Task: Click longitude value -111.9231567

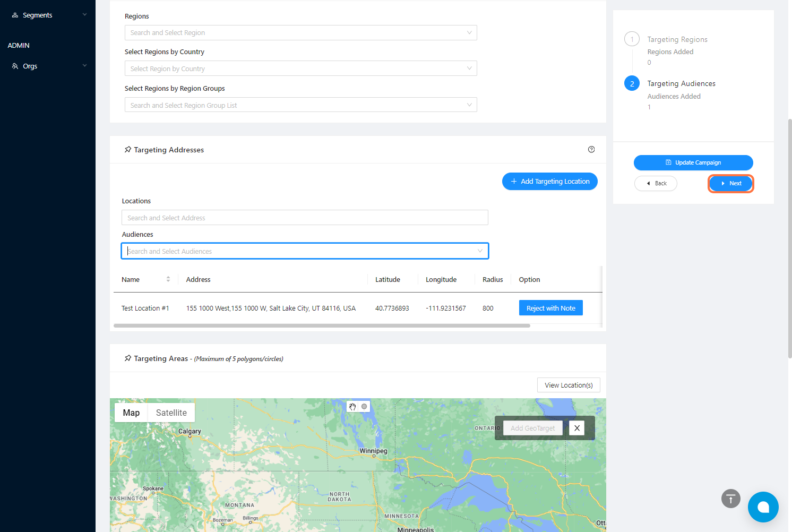Action: [446, 308]
